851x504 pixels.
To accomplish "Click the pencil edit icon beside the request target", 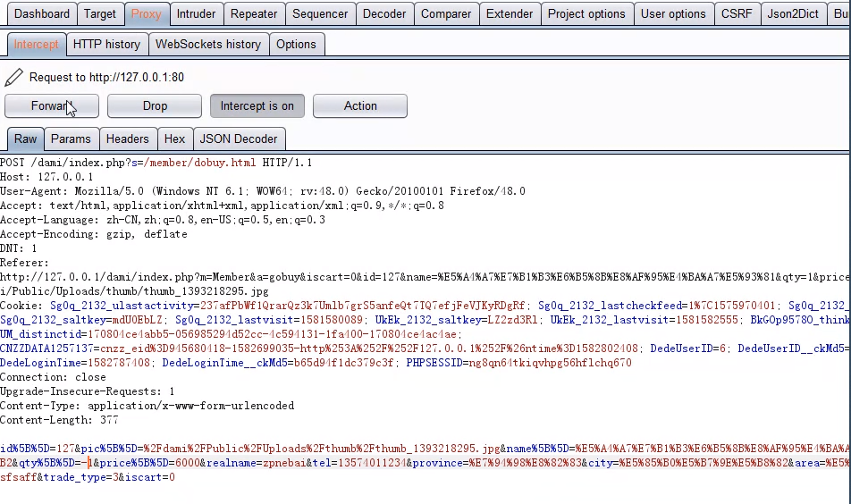I will pyautogui.click(x=13, y=78).
